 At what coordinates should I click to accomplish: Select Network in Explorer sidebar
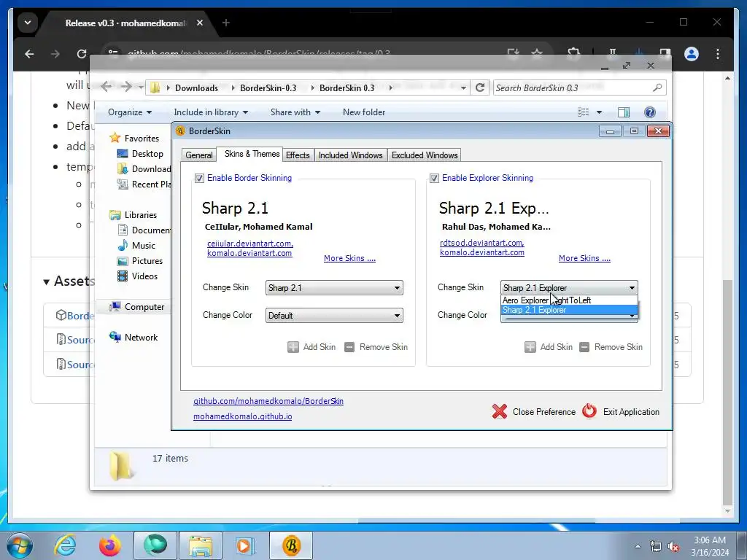tap(133, 337)
